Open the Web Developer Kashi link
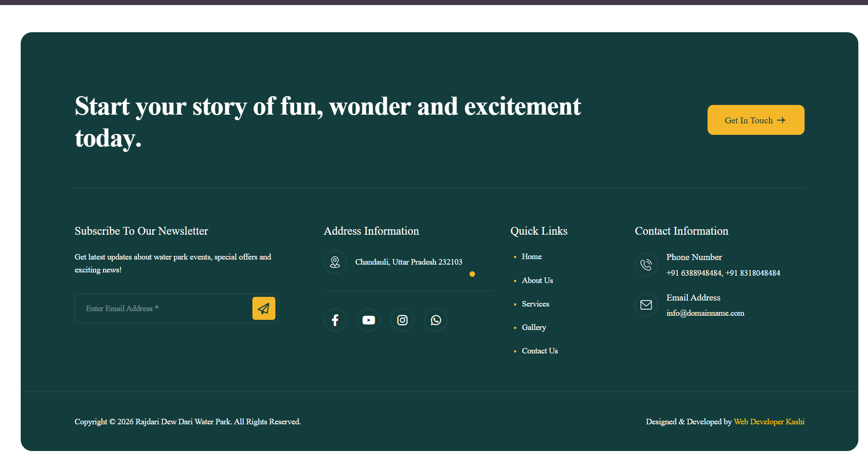 pyautogui.click(x=769, y=421)
